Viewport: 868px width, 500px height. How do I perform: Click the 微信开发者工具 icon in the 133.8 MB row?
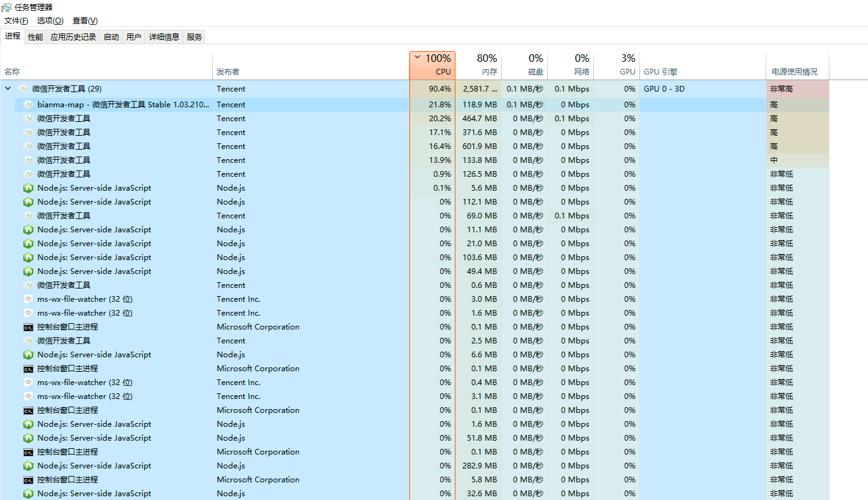tap(28, 160)
